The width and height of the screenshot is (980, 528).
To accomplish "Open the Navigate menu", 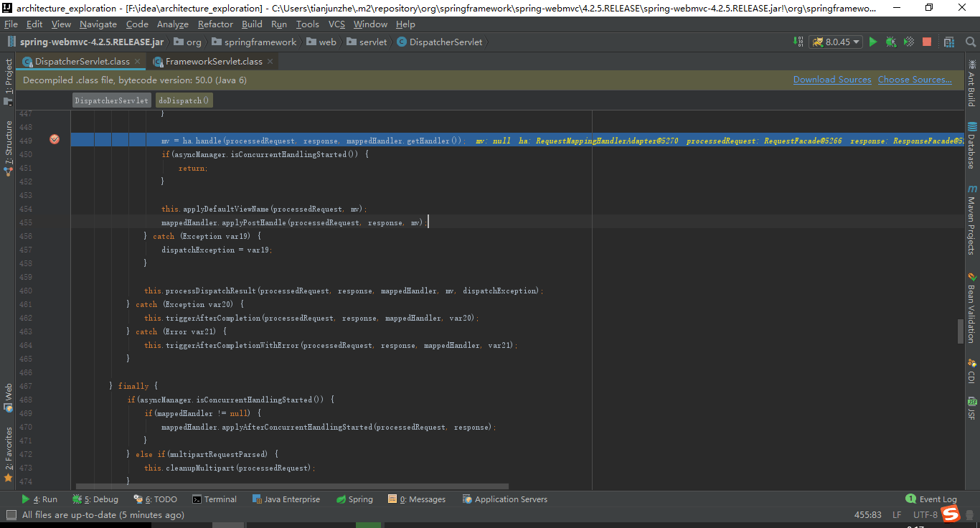I will [98, 24].
